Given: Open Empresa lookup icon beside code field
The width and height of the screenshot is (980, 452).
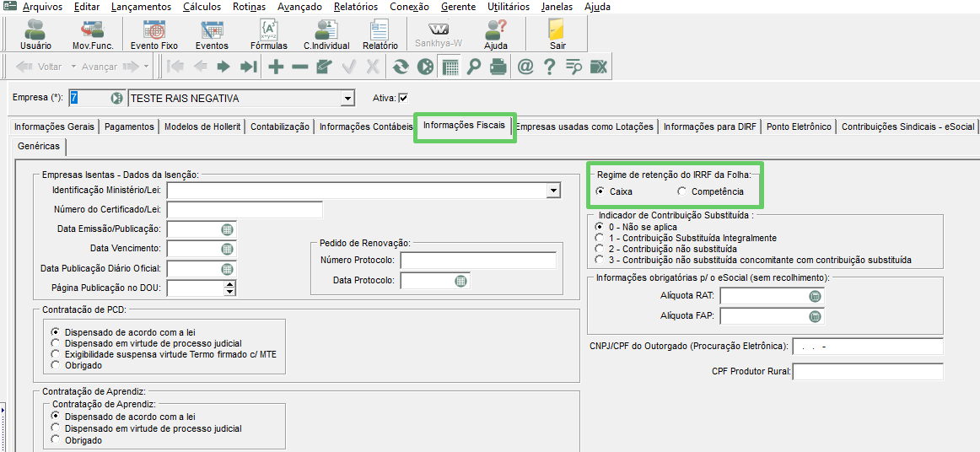Looking at the screenshot, I should point(117,98).
